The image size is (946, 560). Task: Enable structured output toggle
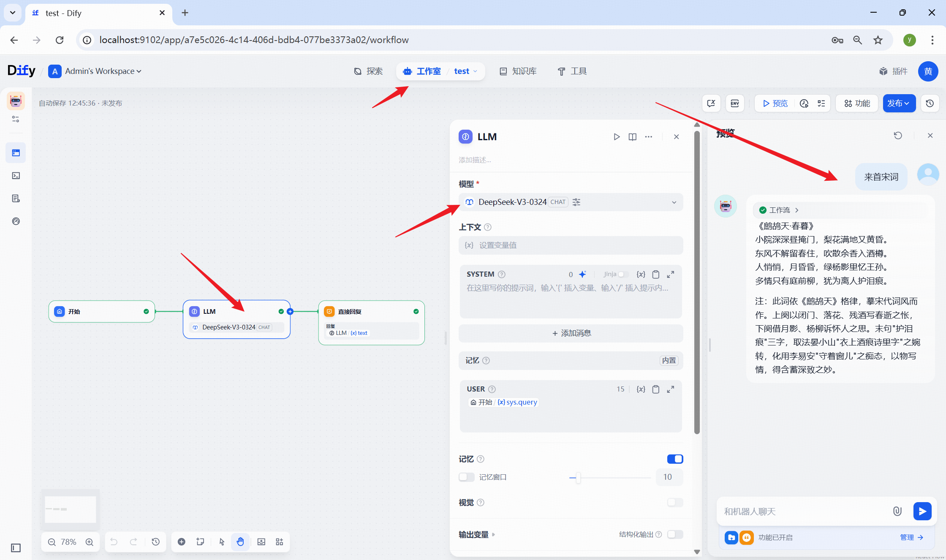[x=675, y=535]
